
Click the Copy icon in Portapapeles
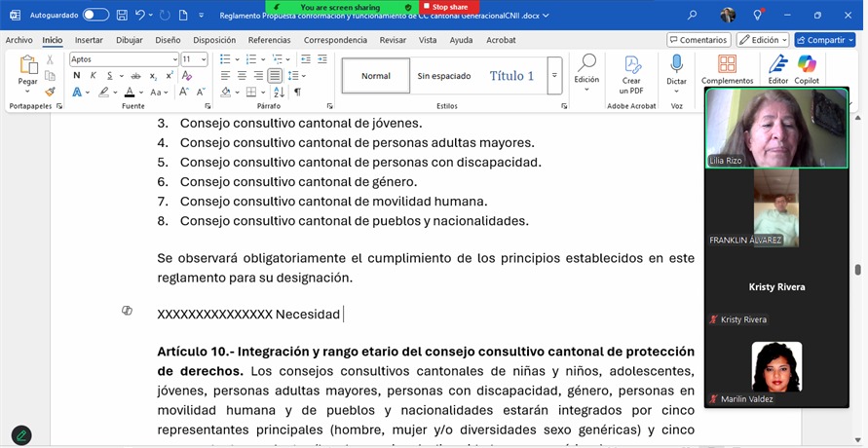pos(50,76)
